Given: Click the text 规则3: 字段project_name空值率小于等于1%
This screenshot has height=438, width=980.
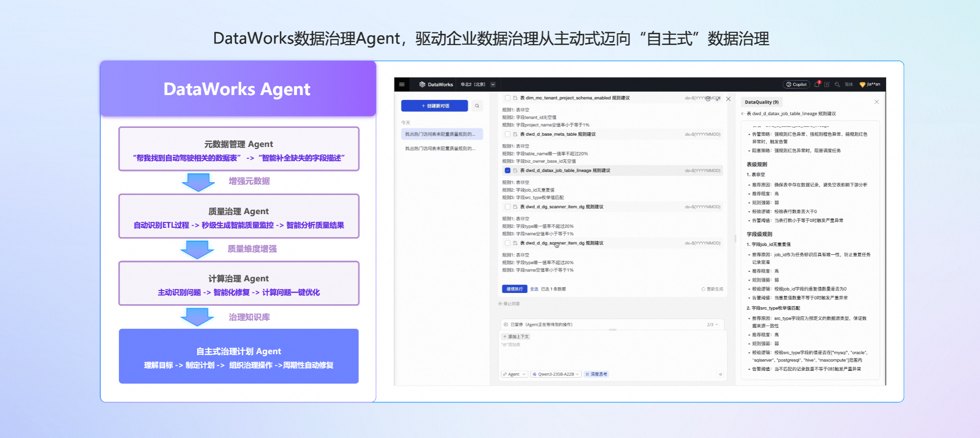Looking at the screenshot, I should (546, 125).
